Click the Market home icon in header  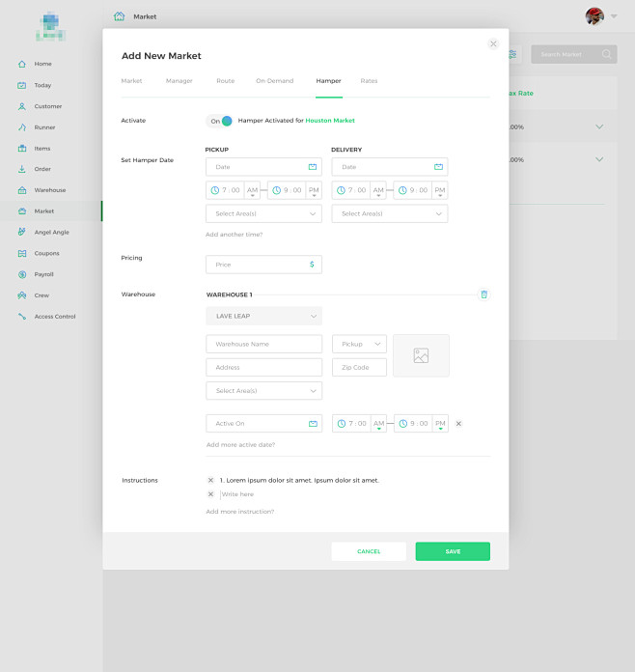click(119, 16)
